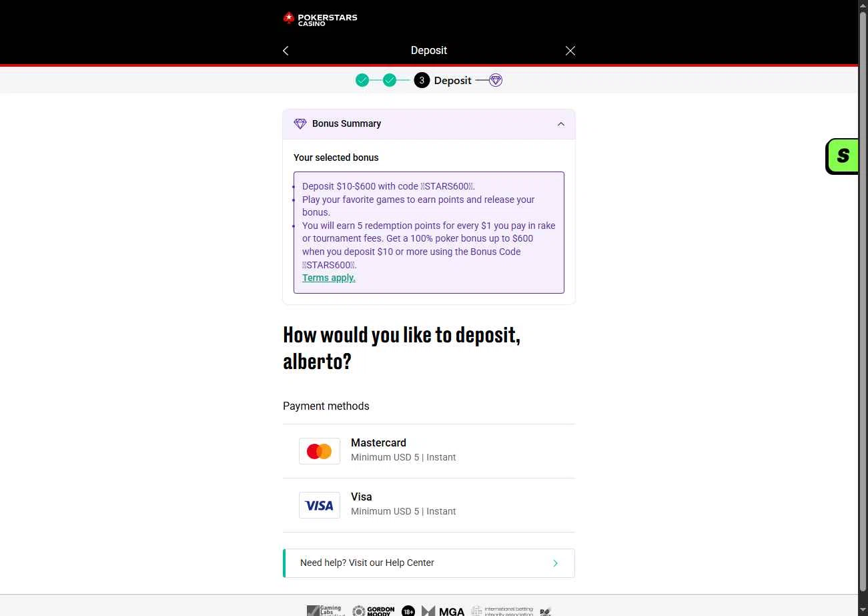The height and width of the screenshot is (616, 868).
Task: Click the Deposit step label in progress bar
Action: 452,80
